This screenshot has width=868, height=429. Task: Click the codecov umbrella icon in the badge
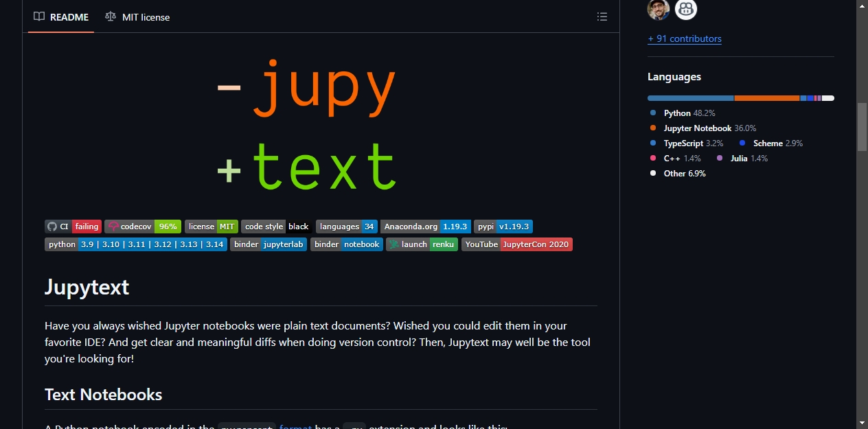(x=113, y=227)
